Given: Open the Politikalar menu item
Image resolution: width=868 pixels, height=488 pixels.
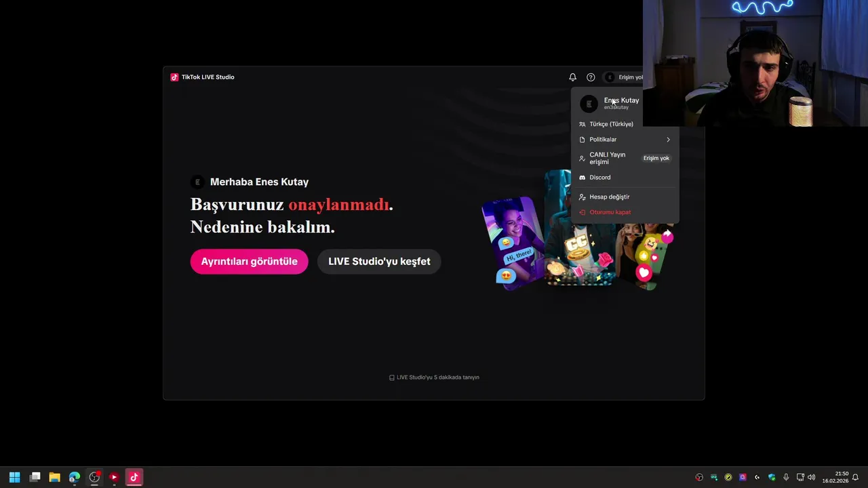Looking at the screenshot, I should pos(625,140).
